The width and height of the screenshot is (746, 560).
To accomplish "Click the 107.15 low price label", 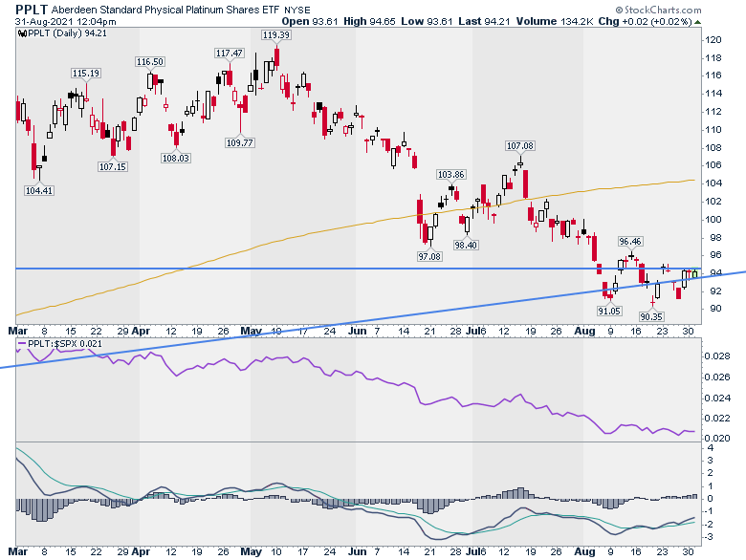I will coord(113,167).
